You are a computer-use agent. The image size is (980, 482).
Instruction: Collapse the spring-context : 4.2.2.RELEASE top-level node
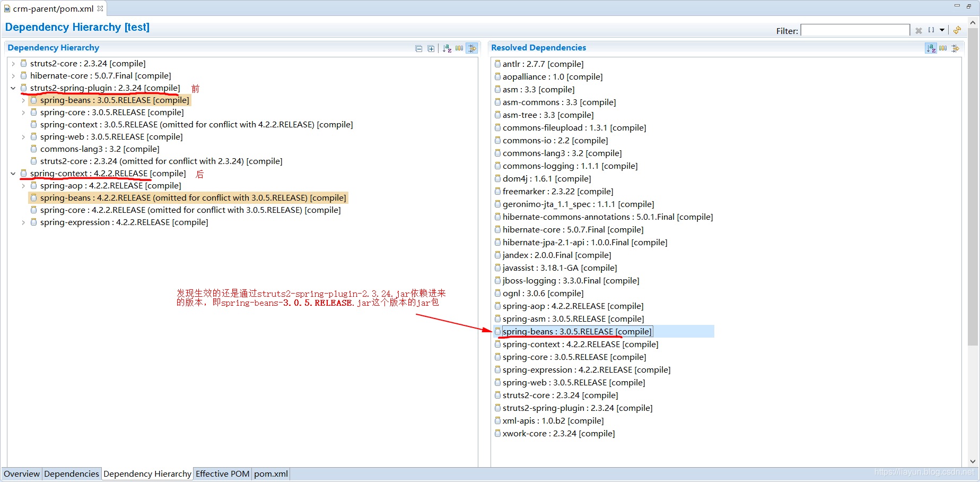point(13,174)
